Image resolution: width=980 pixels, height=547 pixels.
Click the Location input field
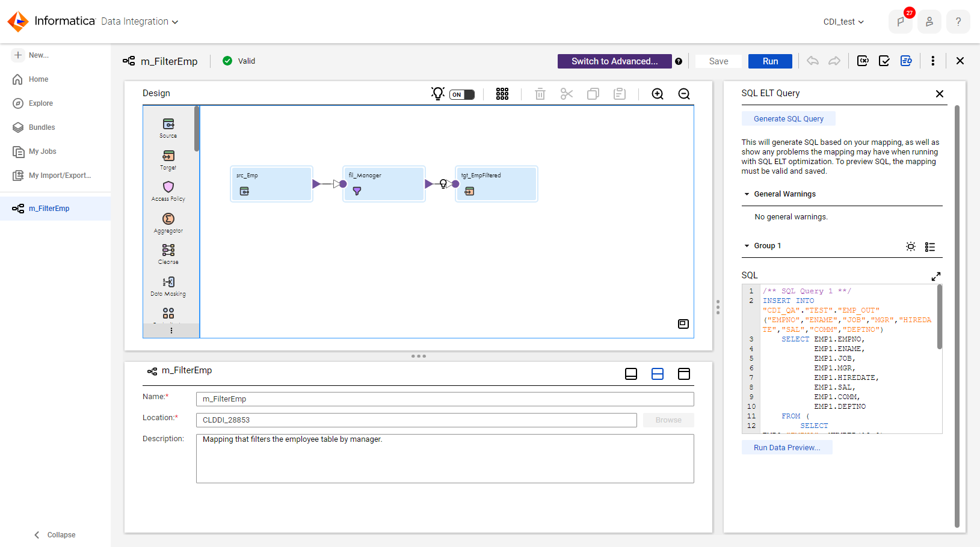(x=416, y=420)
